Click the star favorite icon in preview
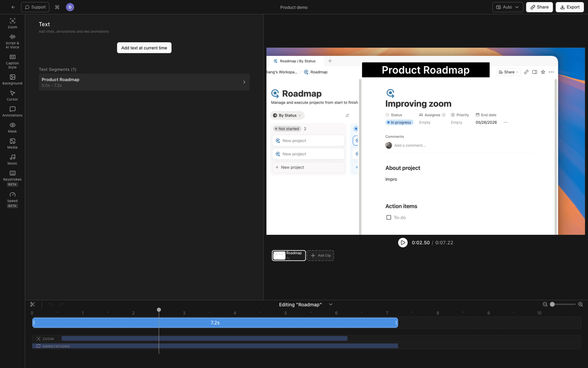This screenshot has height=368, width=588. [543, 72]
